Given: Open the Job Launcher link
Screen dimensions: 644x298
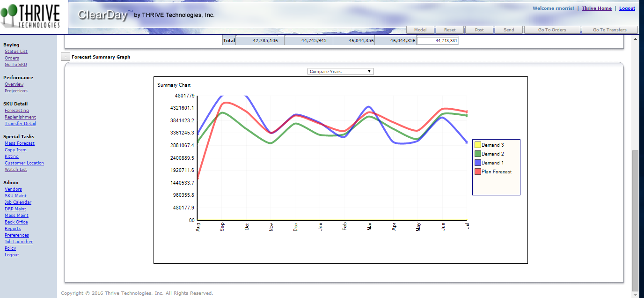Looking at the screenshot, I should pos(19,242).
